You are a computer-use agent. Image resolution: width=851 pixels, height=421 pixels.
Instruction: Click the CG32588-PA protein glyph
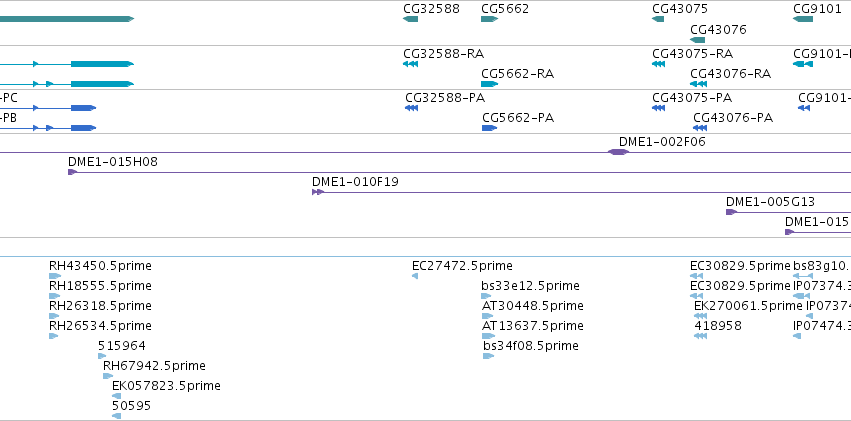pos(411,108)
